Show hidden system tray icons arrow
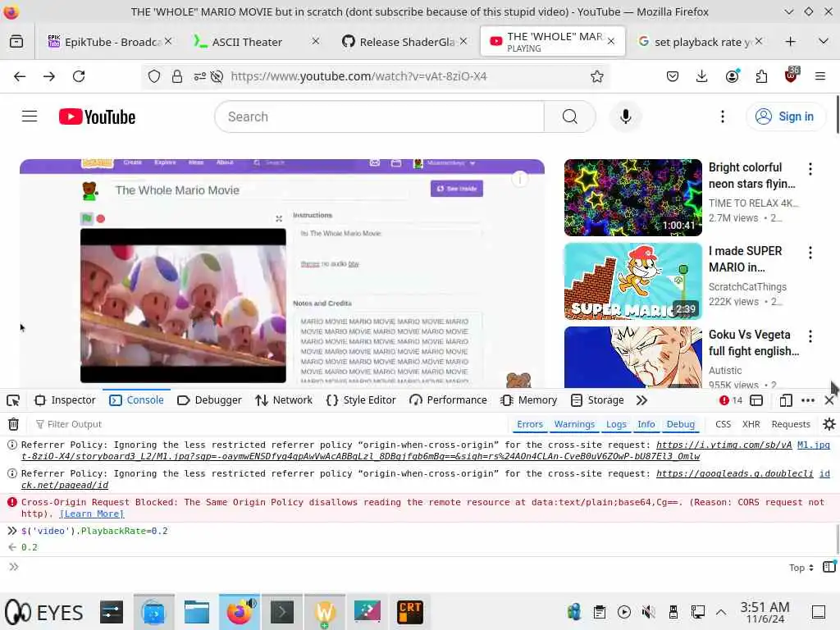The width and height of the screenshot is (840, 630). tap(721, 612)
